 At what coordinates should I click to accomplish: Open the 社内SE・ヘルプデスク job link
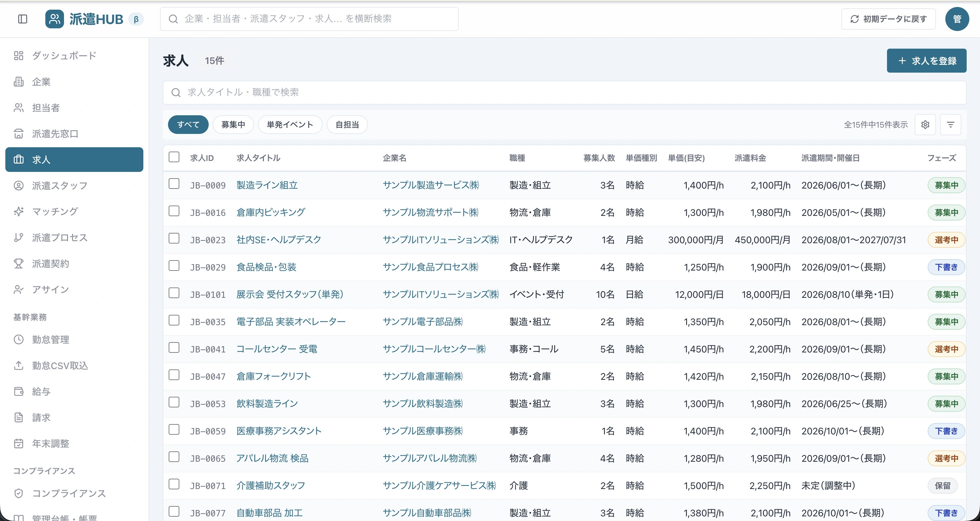(x=279, y=240)
